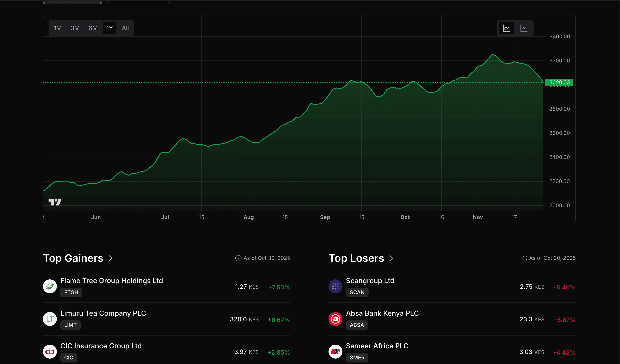
Task: Show info for Top Losers date
Action: tap(525, 258)
